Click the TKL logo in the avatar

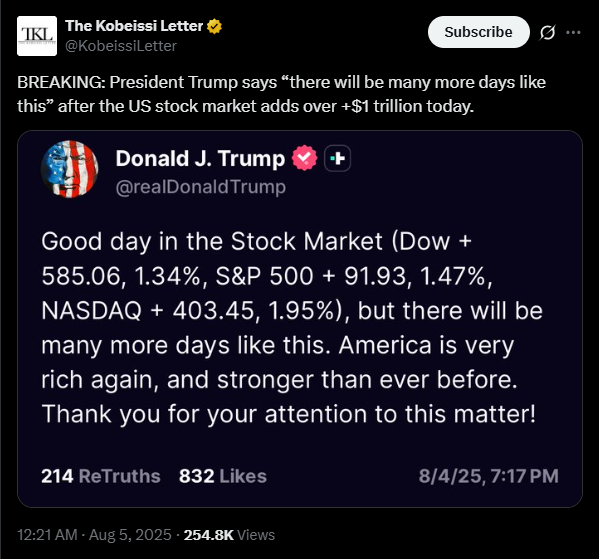(x=37, y=36)
